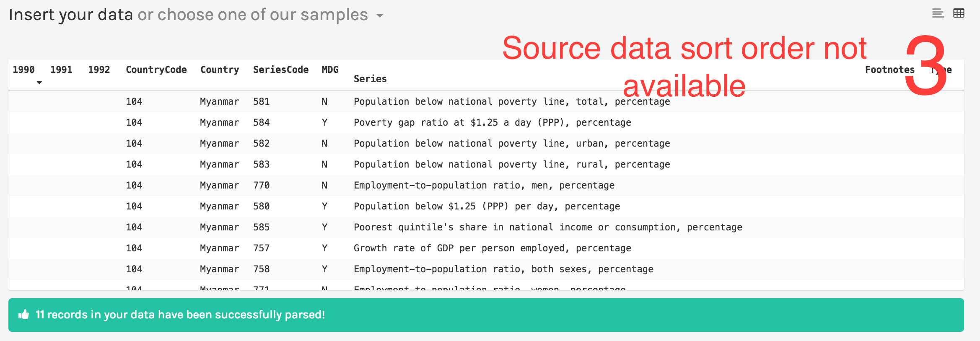Viewport: 980px width, 341px height.
Task: Sort table by SeriesCode header
Action: 280,70
